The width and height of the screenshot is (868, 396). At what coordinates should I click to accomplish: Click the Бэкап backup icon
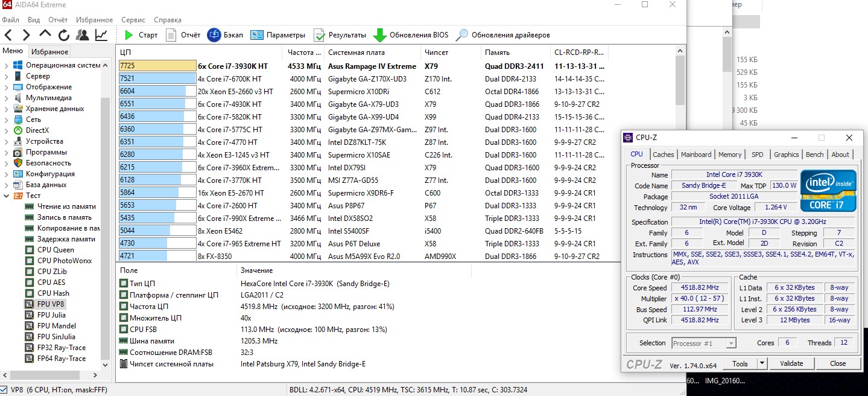pos(214,35)
